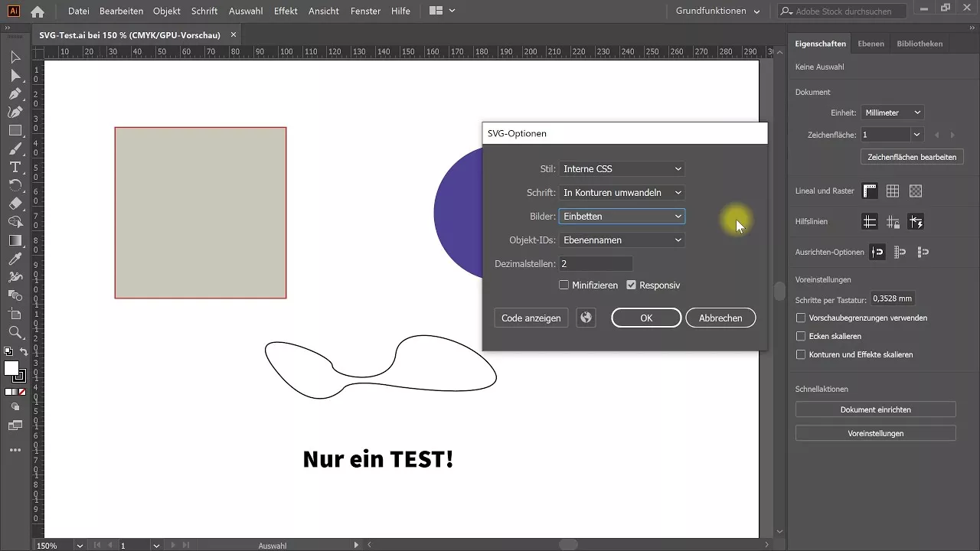Click the grid icon under Lineal und Raster
980x551 pixels.
893,191
